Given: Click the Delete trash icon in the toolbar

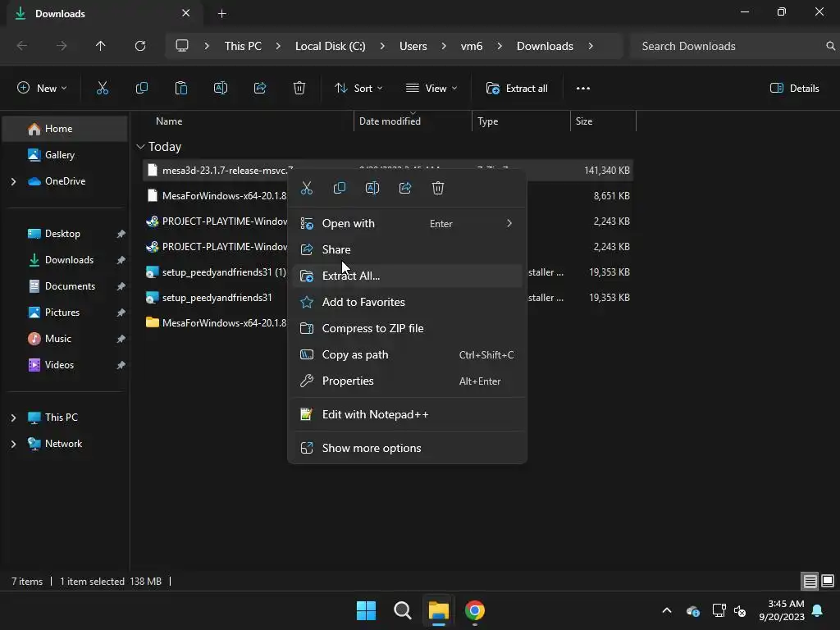Looking at the screenshot, I should (299, 89).
